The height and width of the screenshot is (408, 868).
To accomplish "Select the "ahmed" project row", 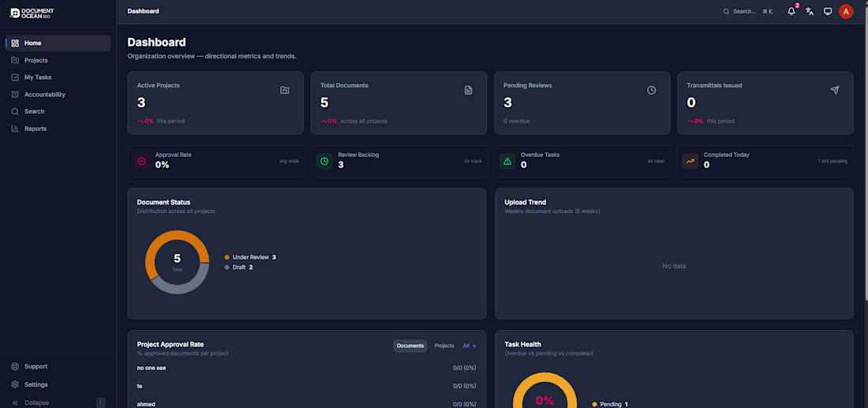I will pyautogui.click(x=307, y=404).
